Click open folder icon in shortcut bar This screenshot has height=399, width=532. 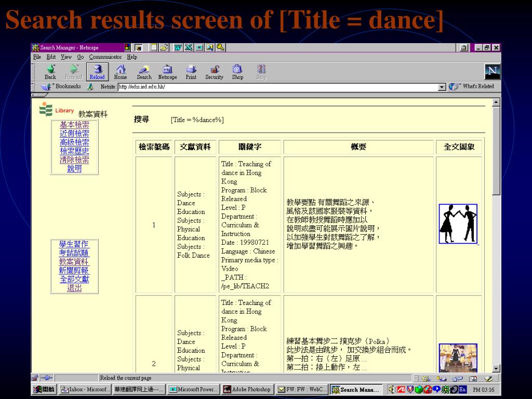click(x=164, y=47)
